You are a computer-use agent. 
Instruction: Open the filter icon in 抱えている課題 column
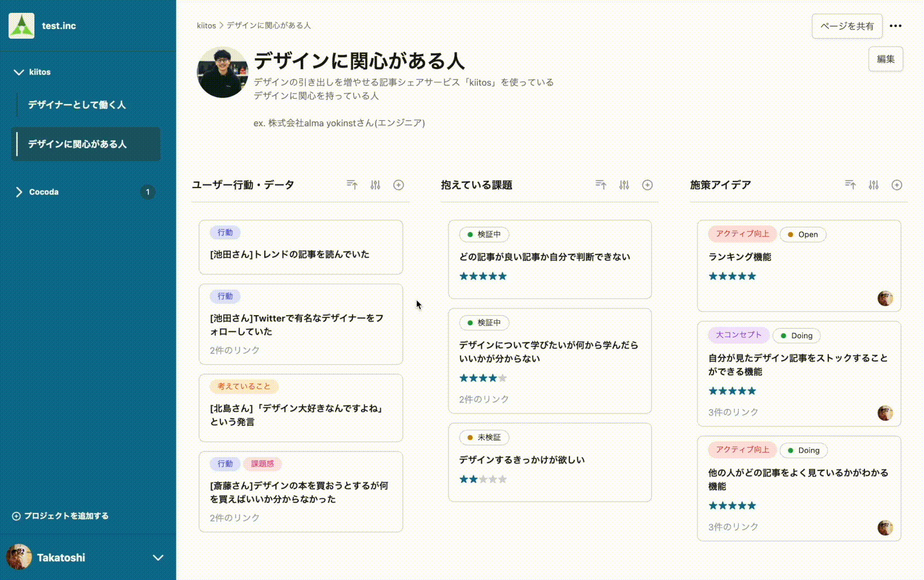click(x=624, y=185)
